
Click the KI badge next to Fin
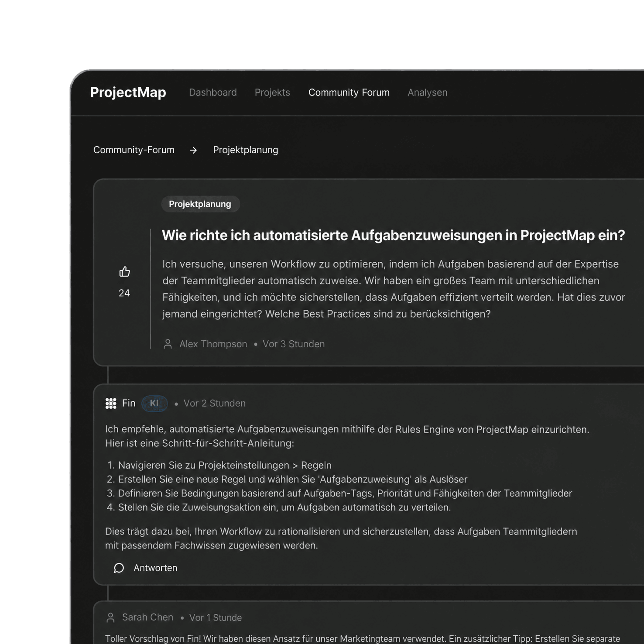click(x=154, y=403)
